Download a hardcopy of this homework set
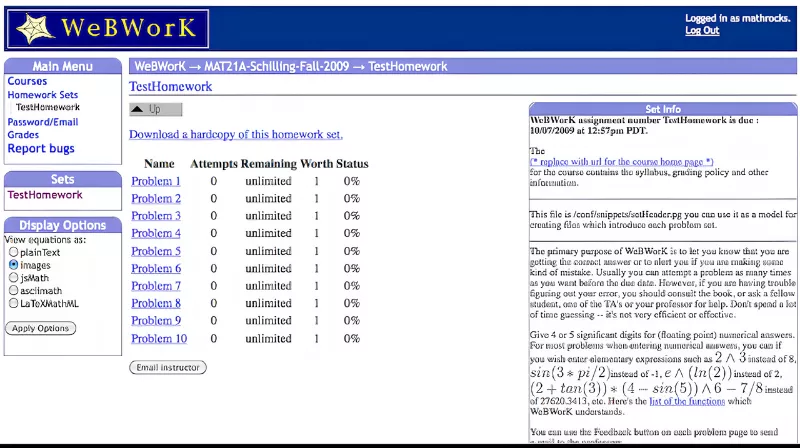 236,134
